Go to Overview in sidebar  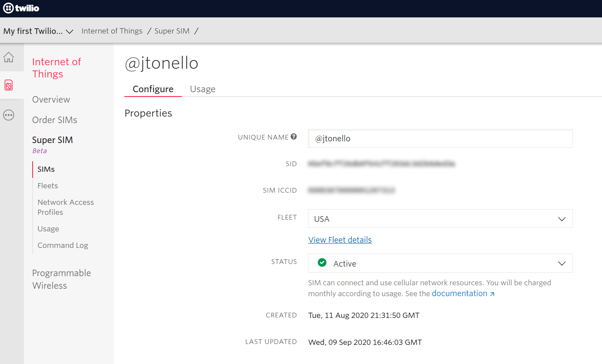[51, 100]
